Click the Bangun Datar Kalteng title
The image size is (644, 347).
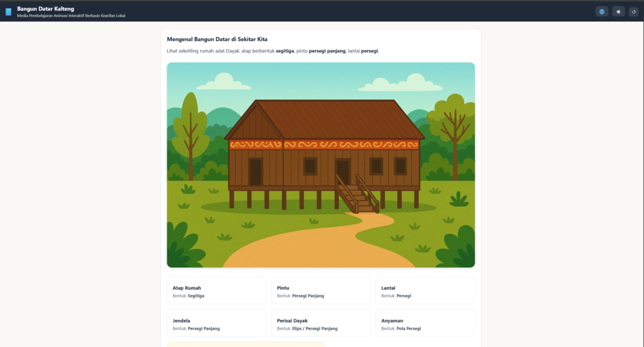pyautogui.click(x=45, y=8)
